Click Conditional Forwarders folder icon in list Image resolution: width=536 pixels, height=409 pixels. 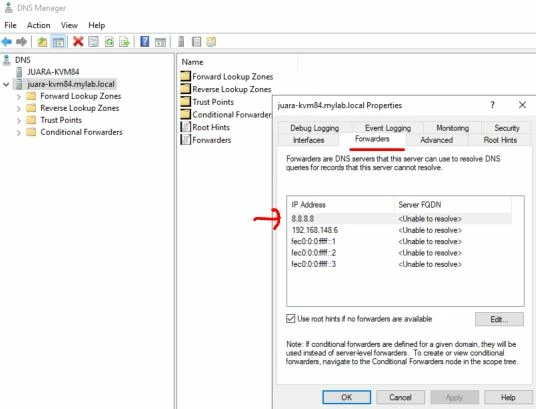pos(185,114)
